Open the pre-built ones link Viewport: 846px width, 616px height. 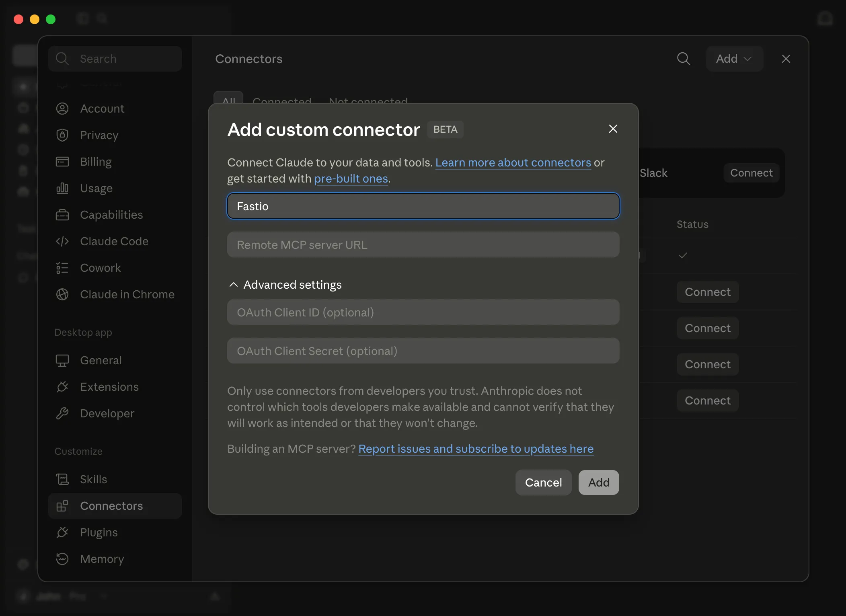[x=351, y=179]
